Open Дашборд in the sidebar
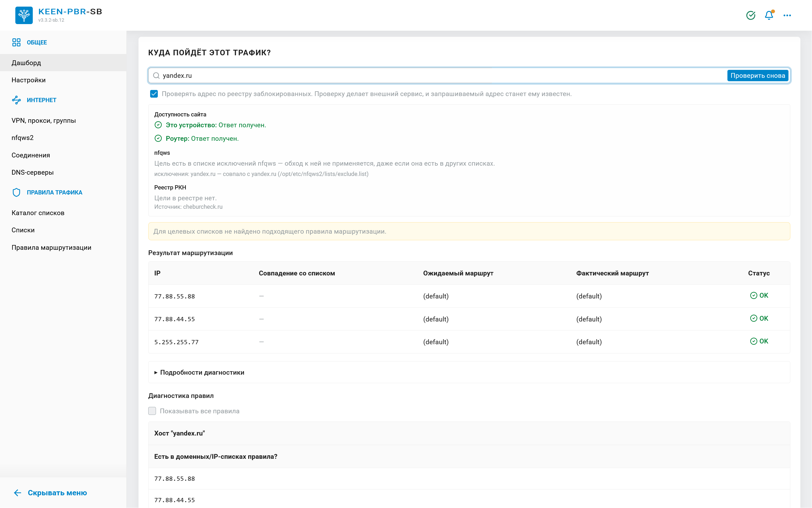The width and height of the screenshot is (812, 508). click(x=63, y=62)
